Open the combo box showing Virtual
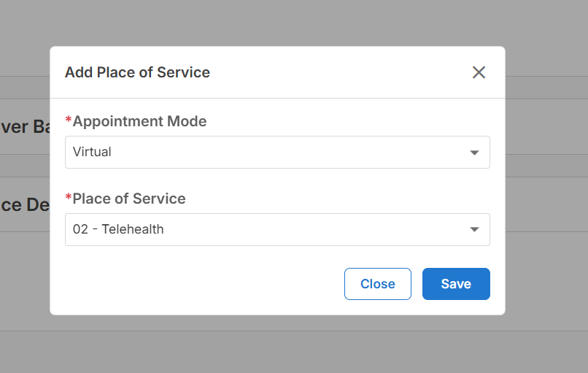588x373 pixels. [x=277, y=153]
